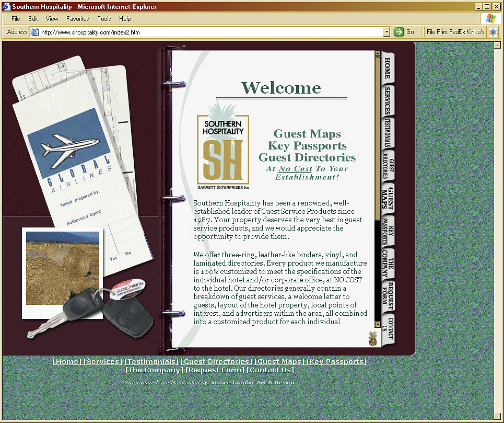The height and width of the screenshot is (423, 504).
Task: Click the Internet Explorer title bar icon
Action: tap(6, 6)
